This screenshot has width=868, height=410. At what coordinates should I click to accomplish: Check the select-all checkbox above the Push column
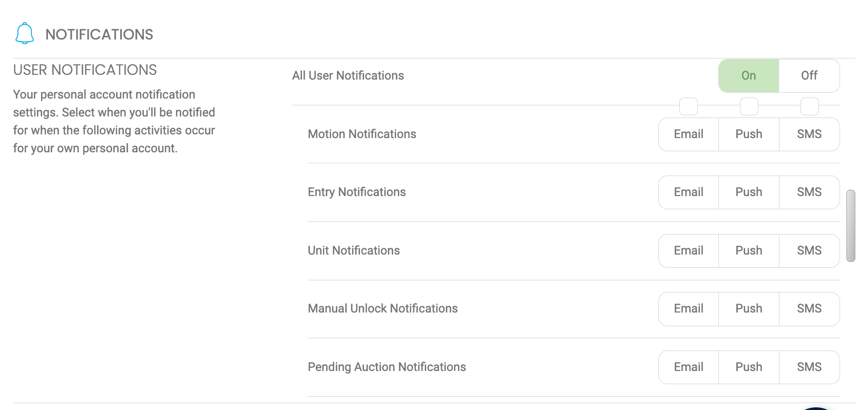(748, 106)
